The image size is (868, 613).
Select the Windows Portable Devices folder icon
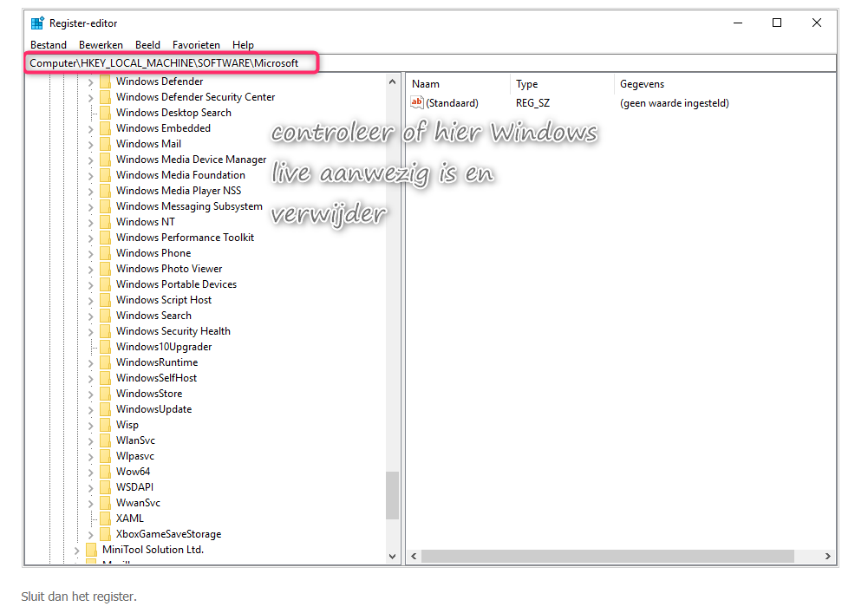pyautogui.click(x=105, y=284)
